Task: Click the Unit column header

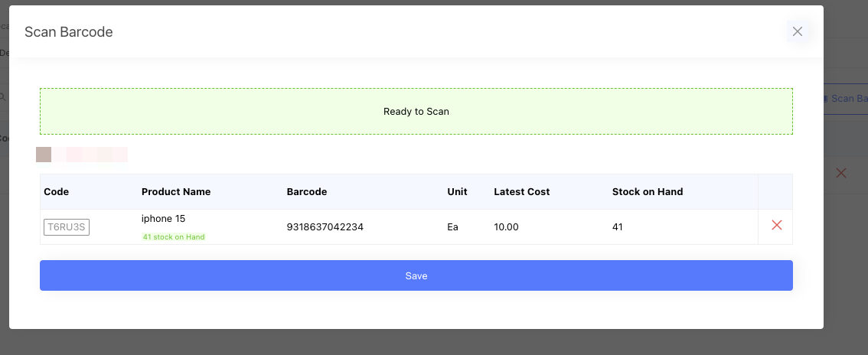Action: click(x=457, y=191)
